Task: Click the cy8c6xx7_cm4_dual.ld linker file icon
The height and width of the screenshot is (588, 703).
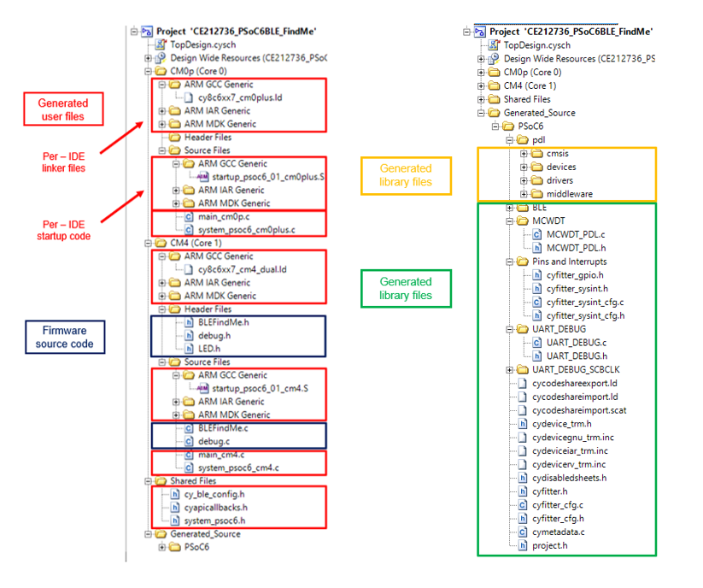Action: pyautogui.click(x=189, y=269)
